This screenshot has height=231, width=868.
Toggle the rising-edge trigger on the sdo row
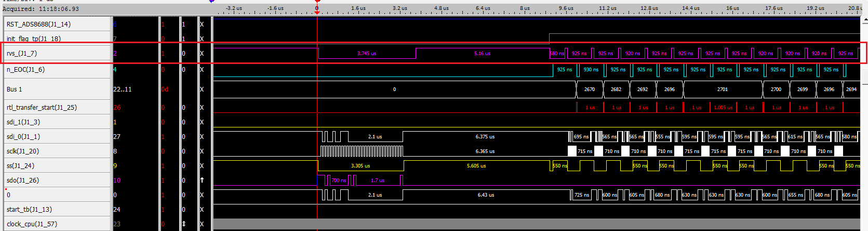[x=202, y=180]
